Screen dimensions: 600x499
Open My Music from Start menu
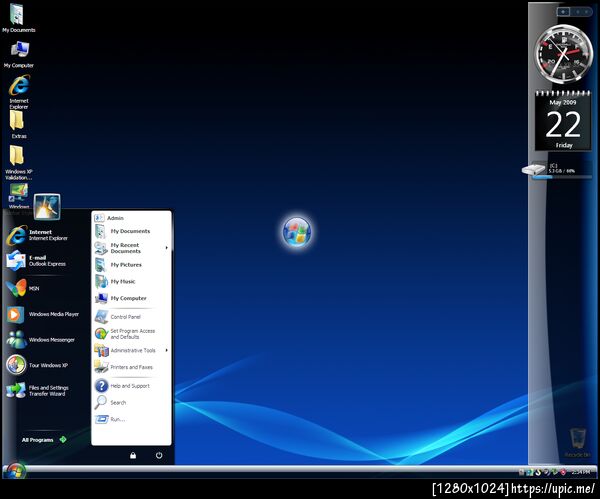(x=116, y=282)
